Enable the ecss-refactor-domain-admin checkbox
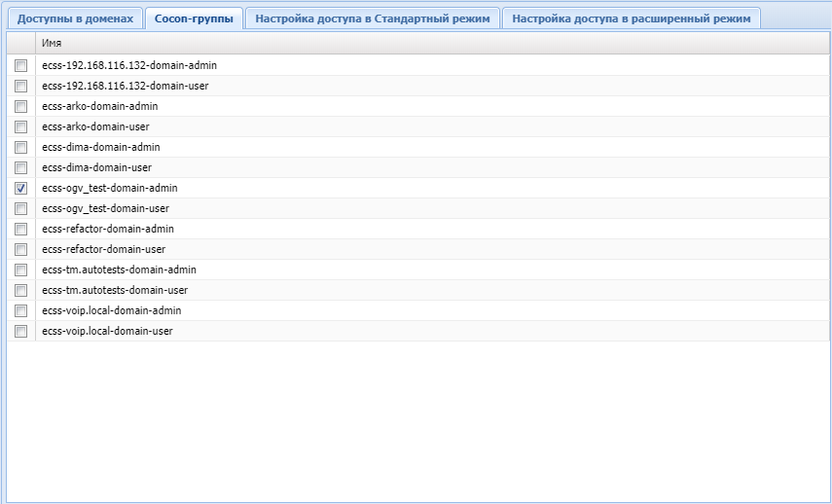This screenshot has height=504, width=832. [x=20, y=229]
